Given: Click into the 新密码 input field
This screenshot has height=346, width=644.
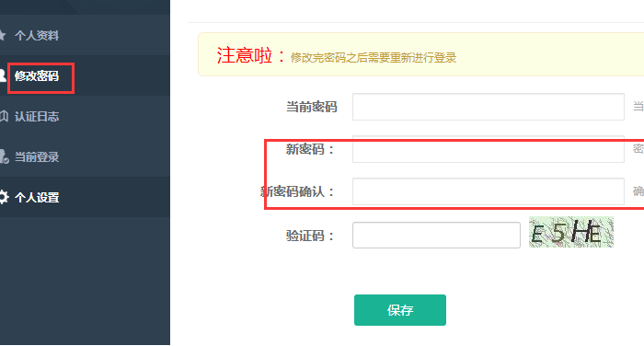Looking at the screenshot, I should (x=489, y=149).
